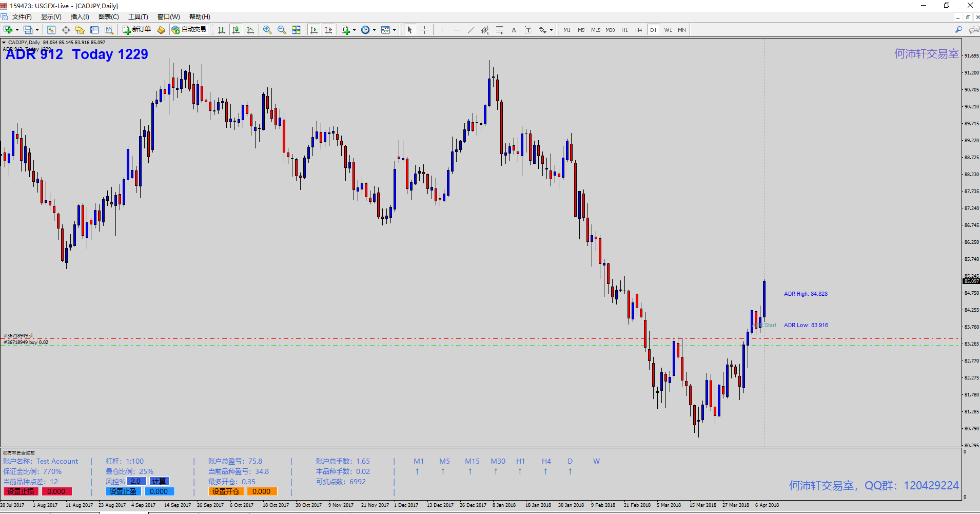Click the periods clock icon
Screen dimensions: 980x514
(365, 30)
